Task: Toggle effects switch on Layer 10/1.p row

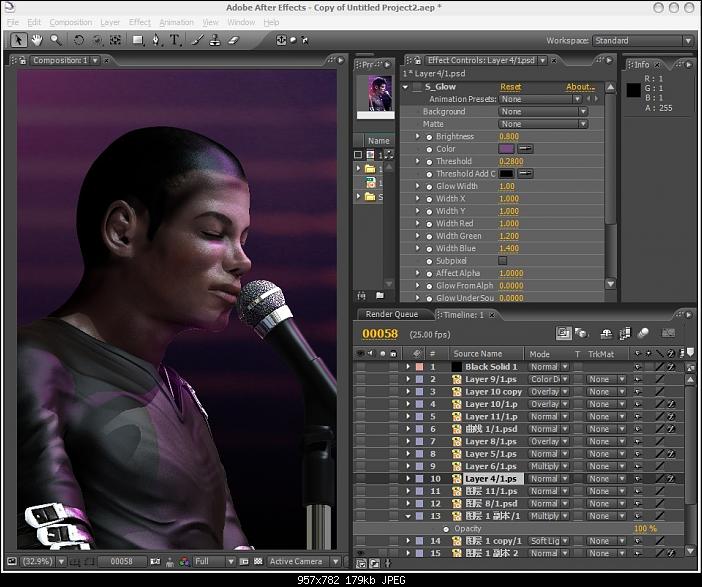Action: tap(671, 404)
